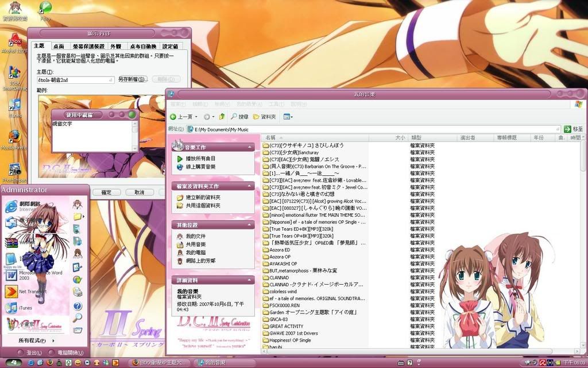
Task: Open the Alcohol 120% desktop shortcut
Action: [x=14, y=43]
